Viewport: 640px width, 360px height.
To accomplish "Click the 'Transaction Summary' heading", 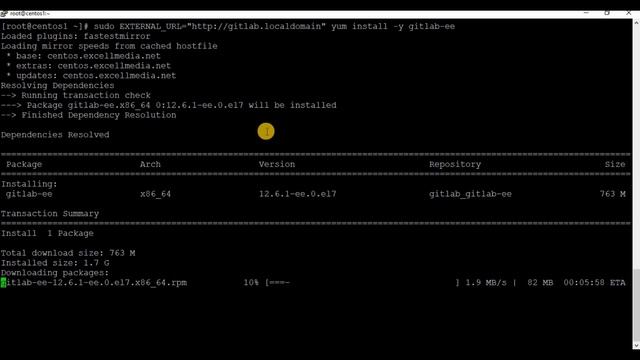I will click(50, 213).
